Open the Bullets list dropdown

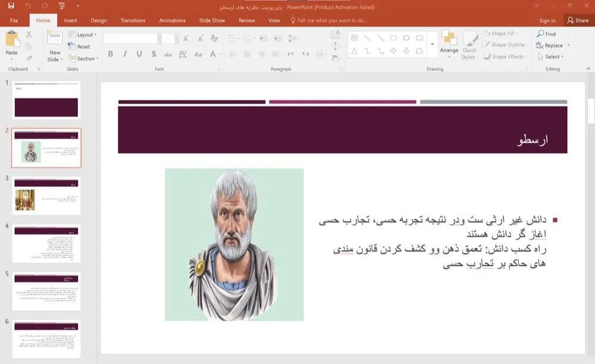[x=233, y=38]
